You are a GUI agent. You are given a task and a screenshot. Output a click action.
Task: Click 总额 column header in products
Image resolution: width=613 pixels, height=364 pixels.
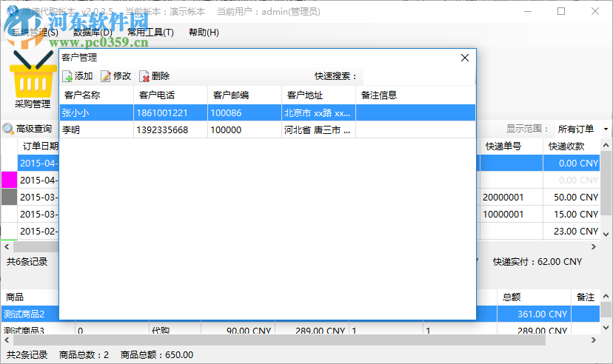click(534, 297)
